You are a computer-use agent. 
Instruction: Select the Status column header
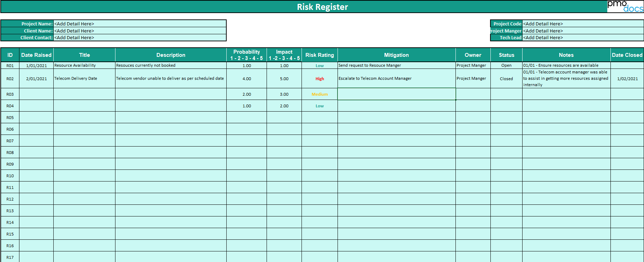point(506,55)
